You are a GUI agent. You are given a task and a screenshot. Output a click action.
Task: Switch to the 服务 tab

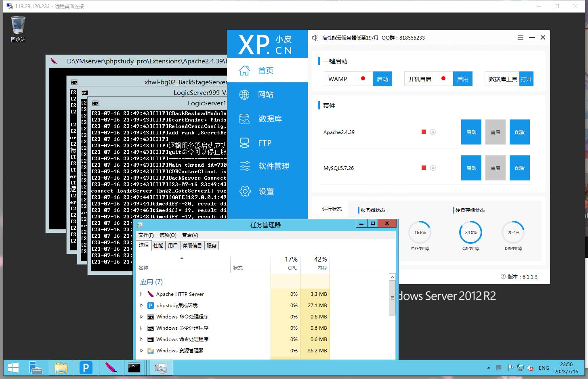(x=211, y=245)
